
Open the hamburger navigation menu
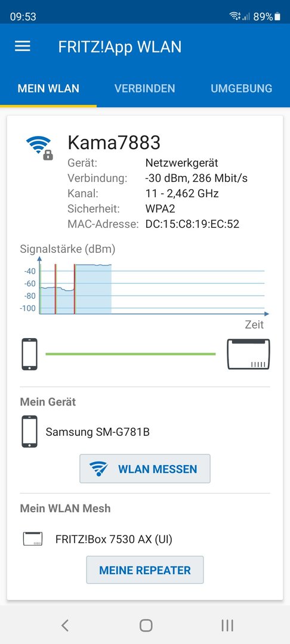(23, 46)
